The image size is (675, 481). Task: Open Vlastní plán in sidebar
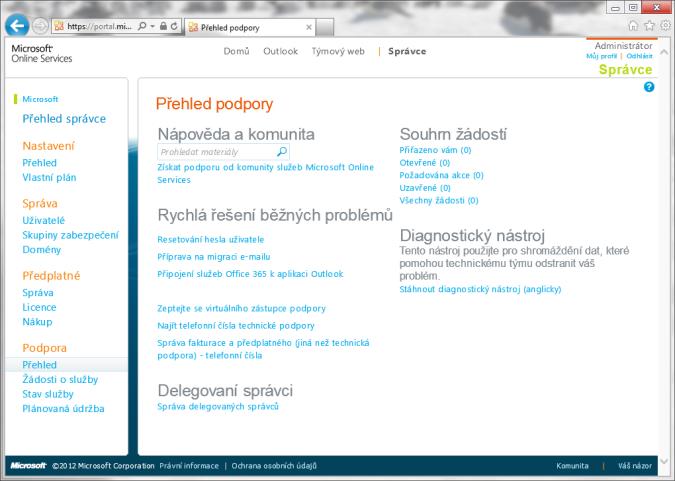49,177
